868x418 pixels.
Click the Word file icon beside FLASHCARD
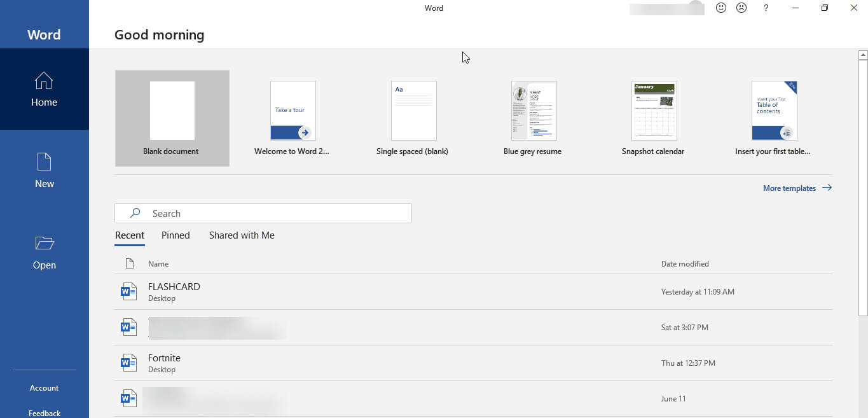click(x=129, y=291)
